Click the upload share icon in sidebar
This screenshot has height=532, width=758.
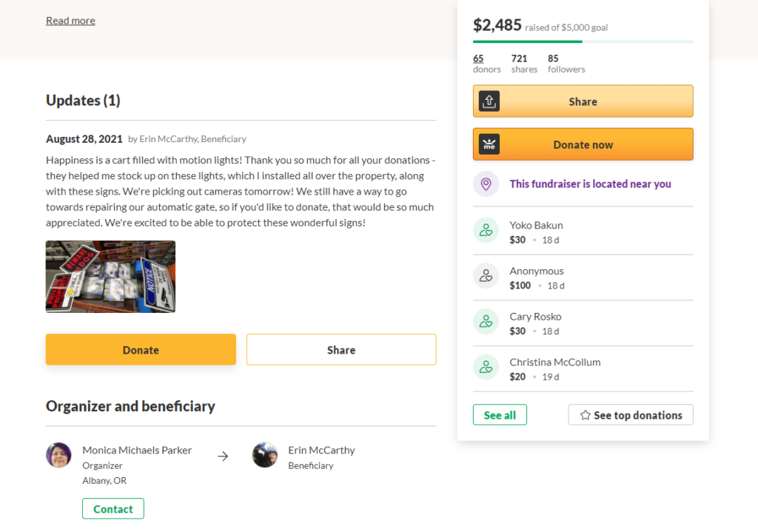tap(489, 101)
